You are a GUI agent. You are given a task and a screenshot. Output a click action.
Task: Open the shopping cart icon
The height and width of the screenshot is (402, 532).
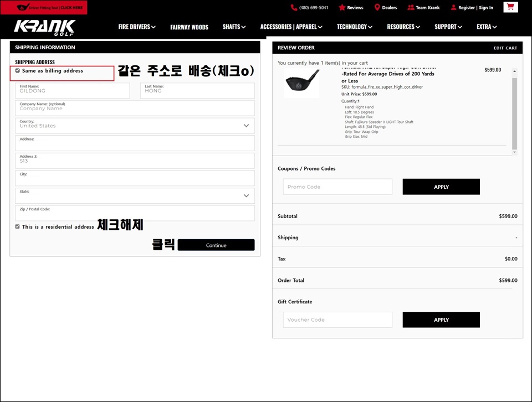pyautogui.click(x=510, y=7)
